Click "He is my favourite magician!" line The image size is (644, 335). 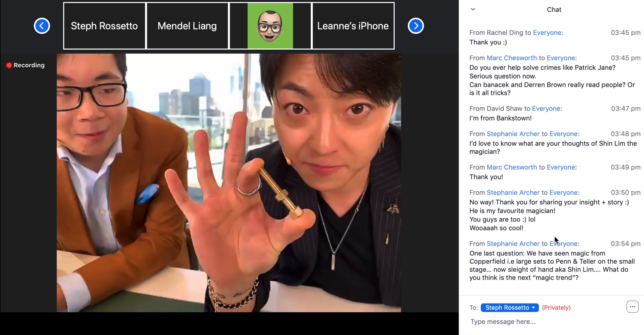(512, 211)
